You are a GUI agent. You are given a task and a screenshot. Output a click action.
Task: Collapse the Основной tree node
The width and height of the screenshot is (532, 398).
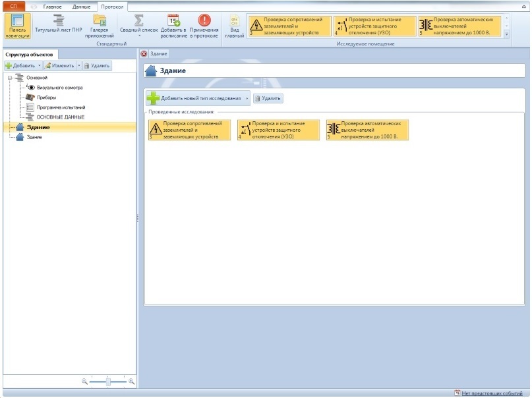pos(10,78)
